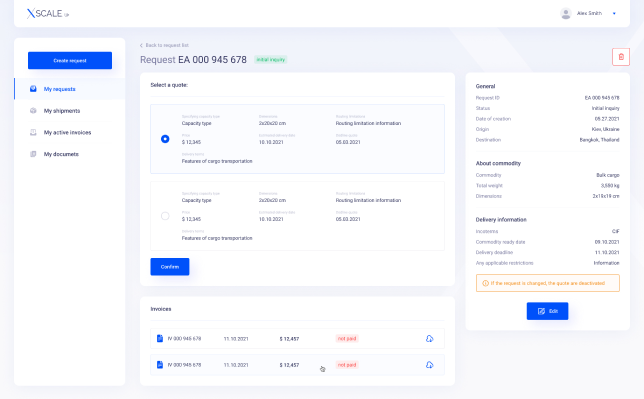The image size is (644, 399).
Task: Click the second quote card area
Action: 297,216
